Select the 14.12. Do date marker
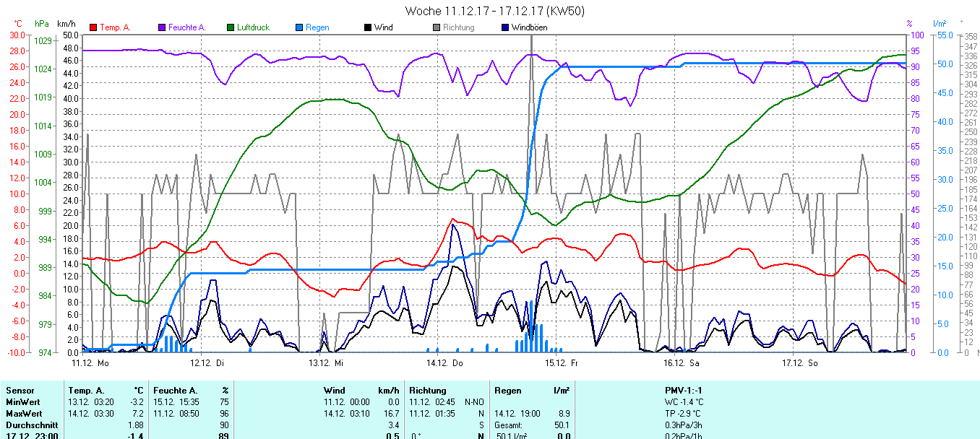 tap(444, 363)
